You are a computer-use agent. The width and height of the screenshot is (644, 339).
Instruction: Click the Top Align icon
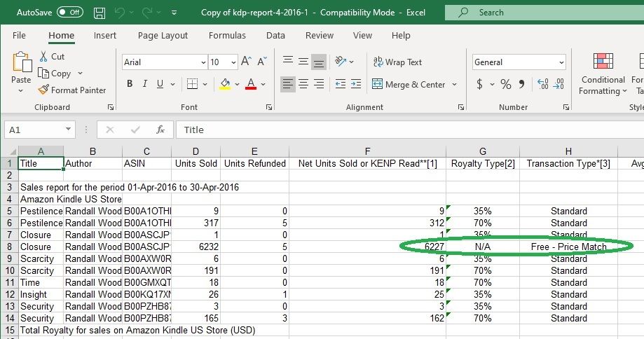[288, 61]
